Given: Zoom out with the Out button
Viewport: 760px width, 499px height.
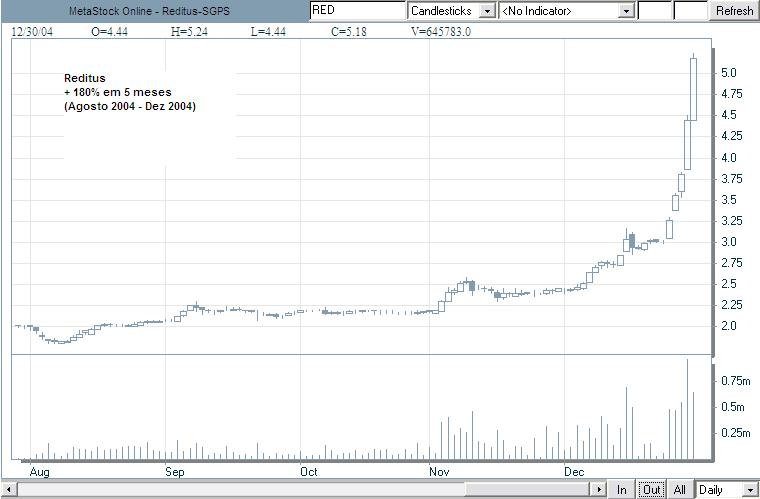Looking at the screenshot, I should coord(651,490).
